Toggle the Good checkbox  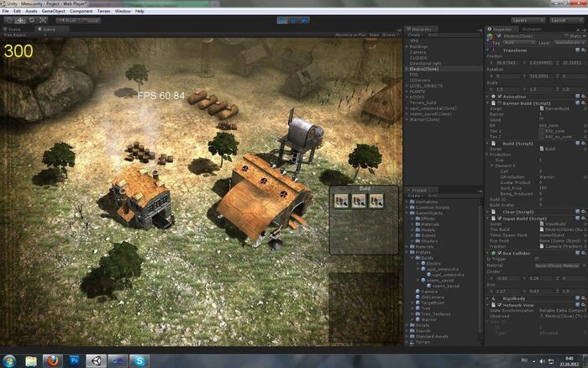pyautogui.click(x=541, y=119)
